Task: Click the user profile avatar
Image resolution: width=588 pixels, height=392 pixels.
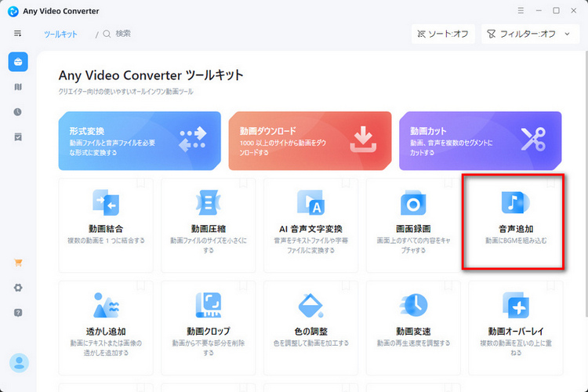Action: pyautogui.click(x=19, y=363)
